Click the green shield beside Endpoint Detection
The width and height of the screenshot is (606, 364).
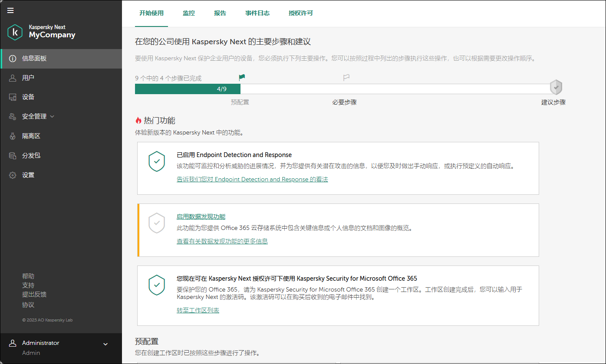pyautogui.click(x=157, y=161)
